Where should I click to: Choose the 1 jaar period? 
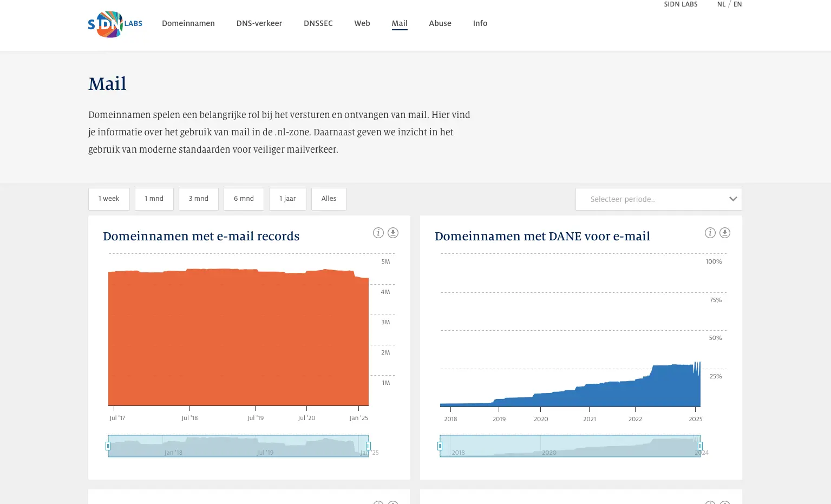click(287, 199)
